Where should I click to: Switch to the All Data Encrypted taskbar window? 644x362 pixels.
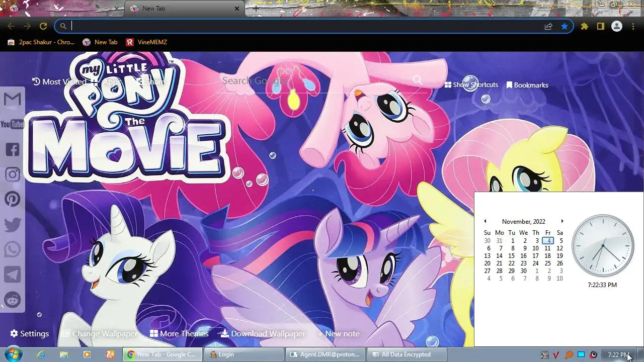(407, 354)
